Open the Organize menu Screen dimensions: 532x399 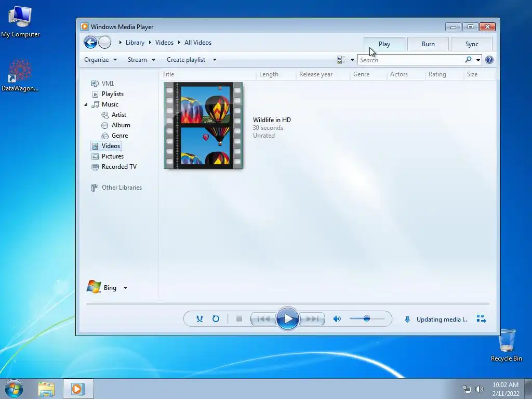pos(100,60)
